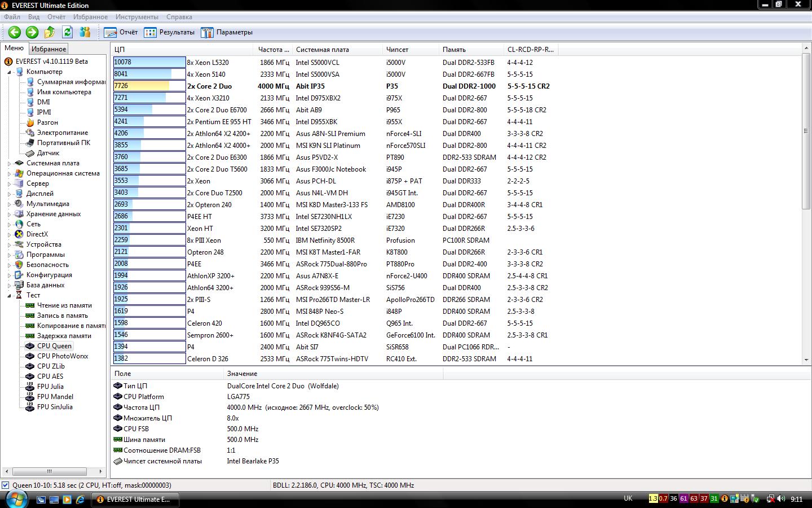This screenshot has width=812, height=508.
Task: Open the Параметры toolbar button
Action: coord(227,32)
